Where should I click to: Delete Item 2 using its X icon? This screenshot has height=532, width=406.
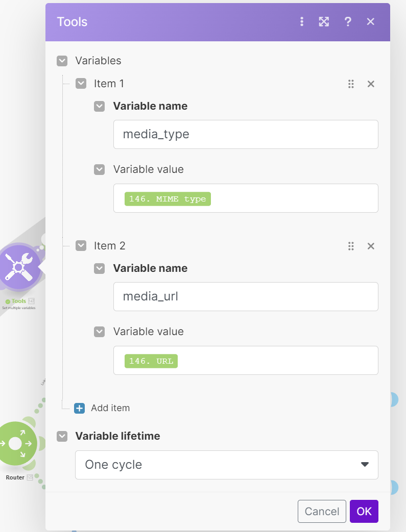[x=371, y=246]
